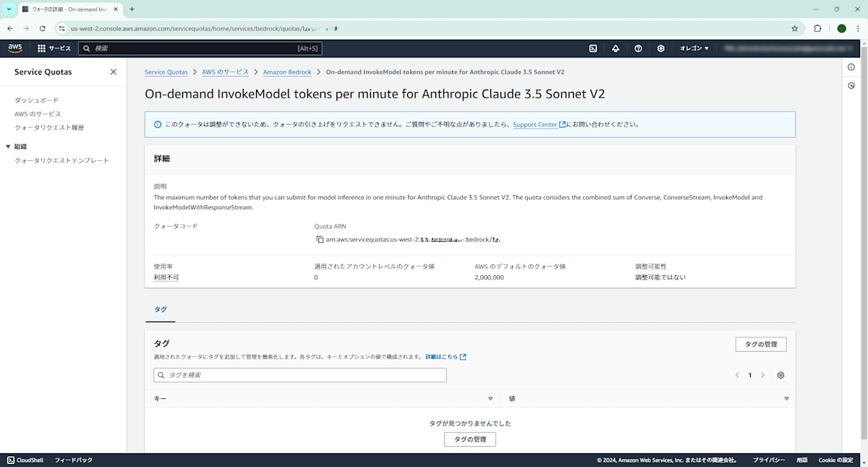Viewport: 868px width, 467px height.
Task: Click the browser forward arrow
Action: point(26,28)
